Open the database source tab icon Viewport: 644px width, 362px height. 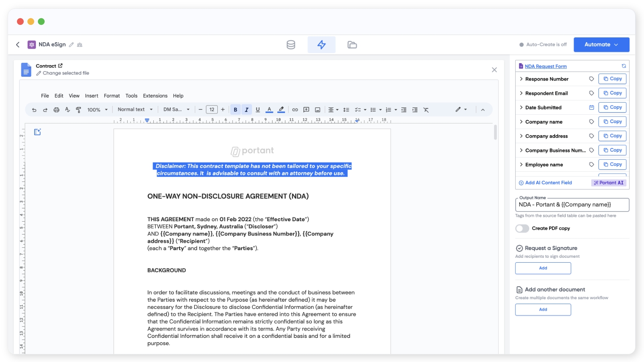coord(291,45)
